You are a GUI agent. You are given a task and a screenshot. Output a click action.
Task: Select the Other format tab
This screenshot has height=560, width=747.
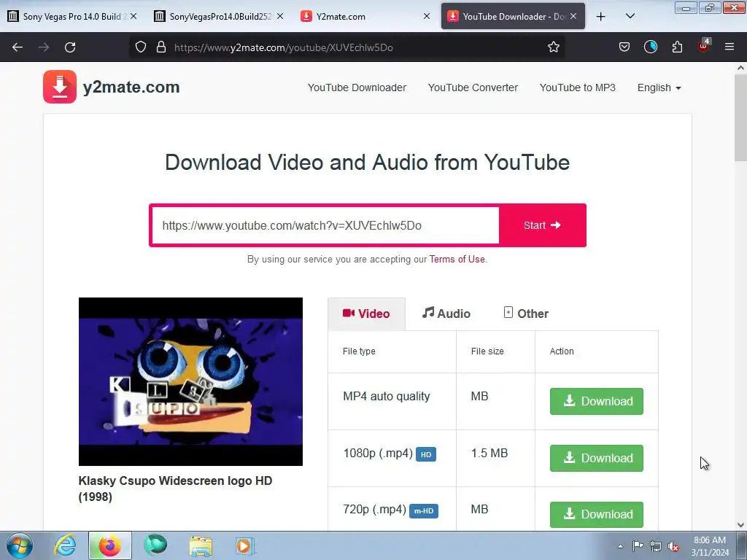[x=526, y=314]
